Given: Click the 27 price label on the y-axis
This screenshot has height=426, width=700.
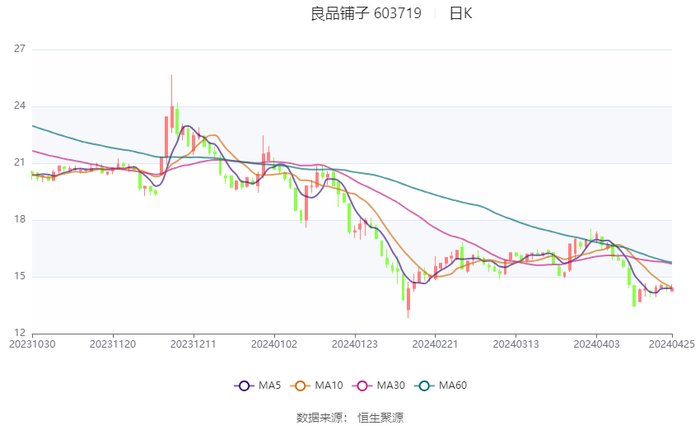Looking at the screenshot, I should point(19,49).
